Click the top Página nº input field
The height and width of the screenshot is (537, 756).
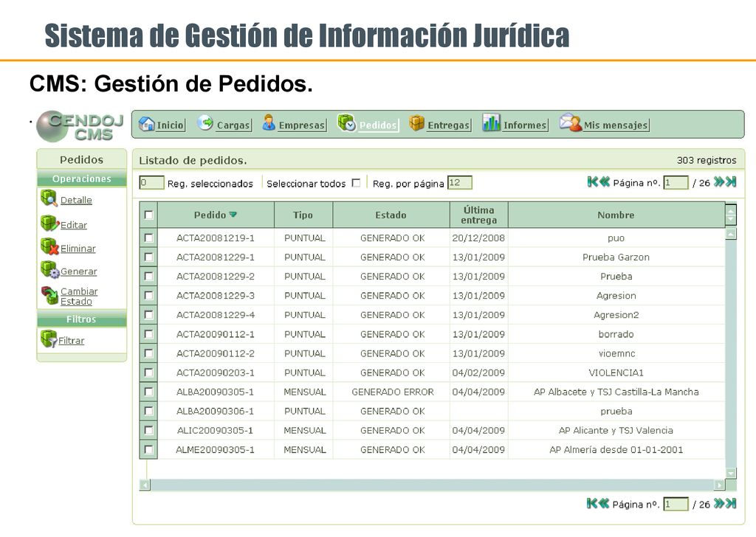[676, 182]
